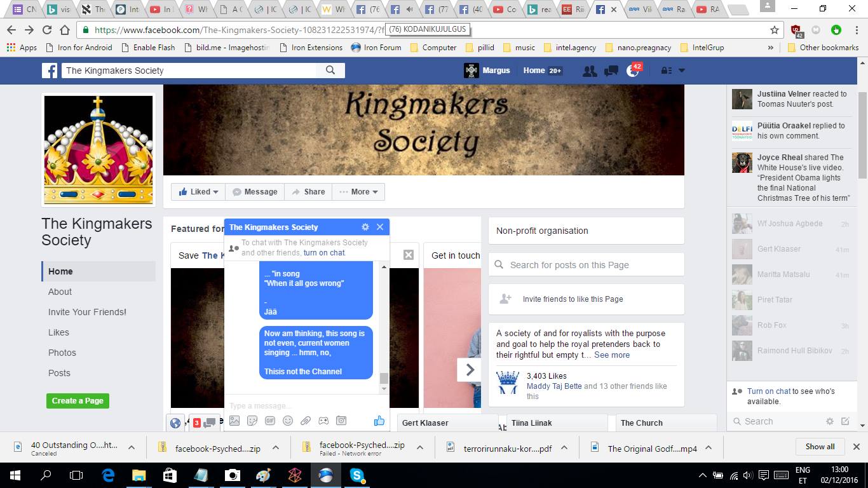Go to next featured card arrow
Screen dimensions: 868x488
click(469, 369)
